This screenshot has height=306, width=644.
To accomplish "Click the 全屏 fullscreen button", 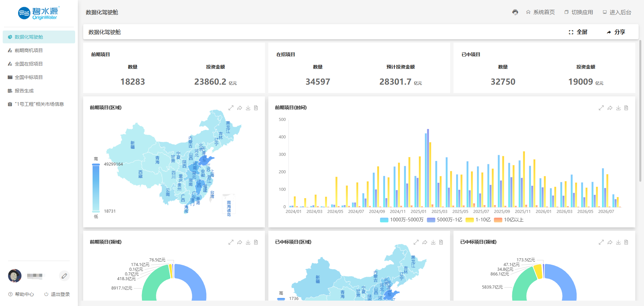I will click(578, 32).
